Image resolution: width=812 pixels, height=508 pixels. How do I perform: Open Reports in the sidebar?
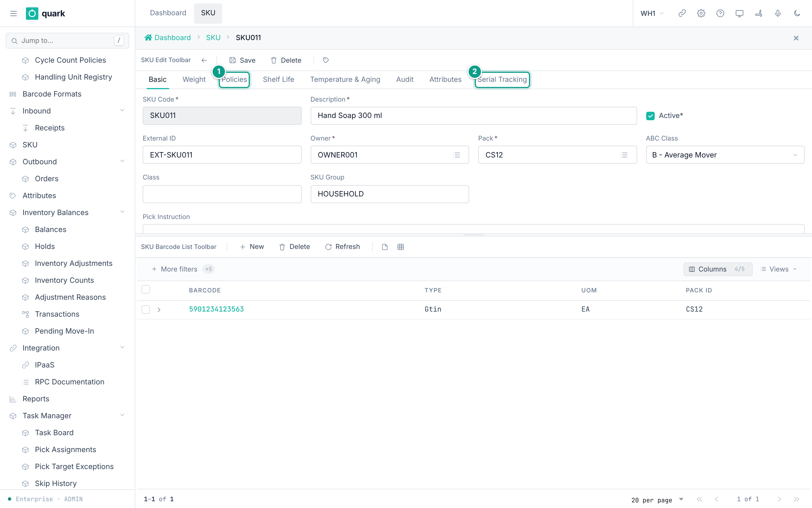click(67, 399)
